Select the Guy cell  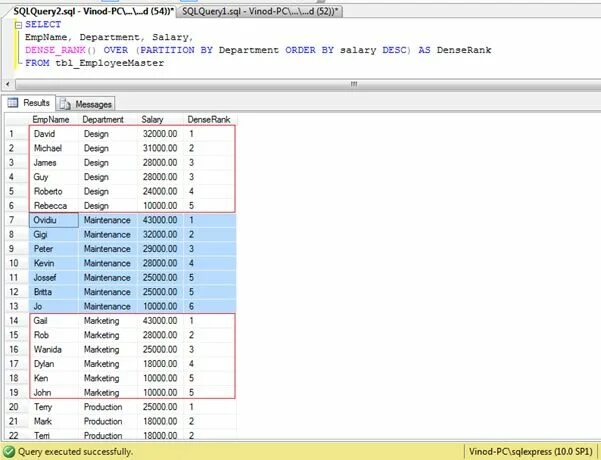54,177
